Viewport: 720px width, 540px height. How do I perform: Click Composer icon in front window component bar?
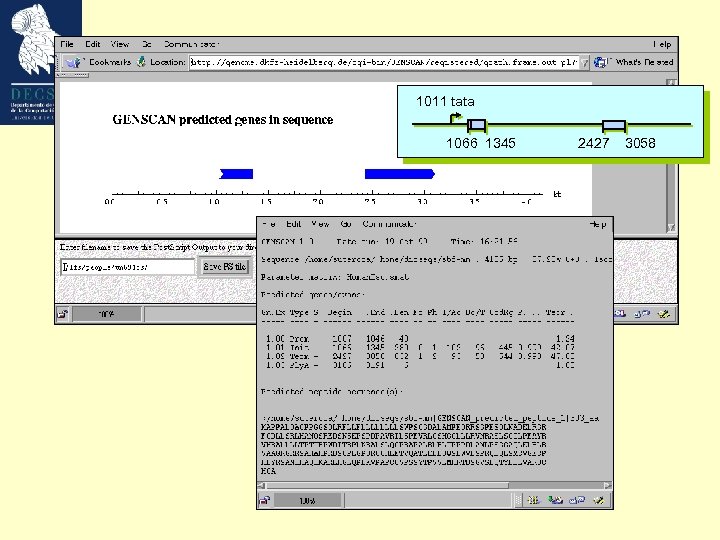tap(598, 500)
